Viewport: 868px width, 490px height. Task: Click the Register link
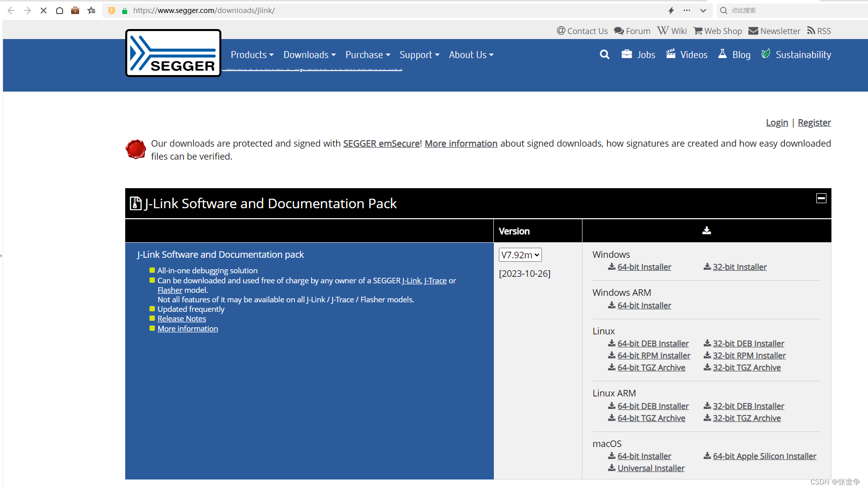click(x=814, y=123)
